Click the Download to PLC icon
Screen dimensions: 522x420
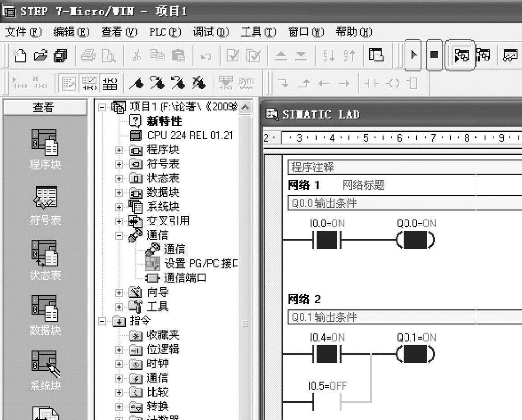[x=301, y=55]
